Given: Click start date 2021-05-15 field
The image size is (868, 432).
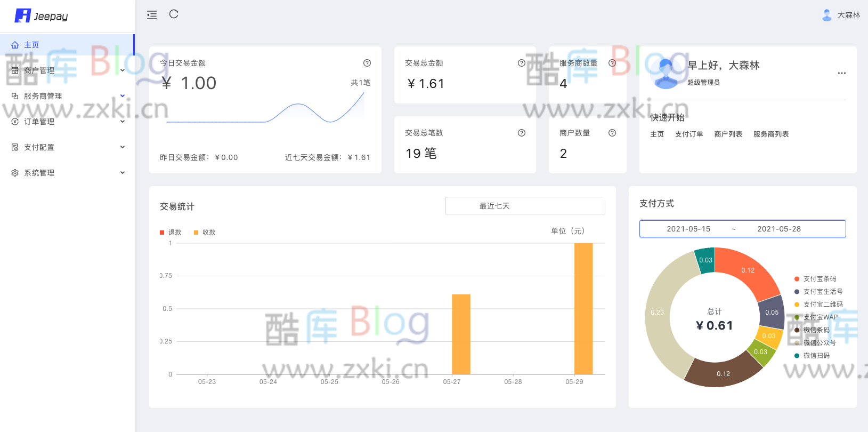Looking at the screenshot, I should click(688, 229).
